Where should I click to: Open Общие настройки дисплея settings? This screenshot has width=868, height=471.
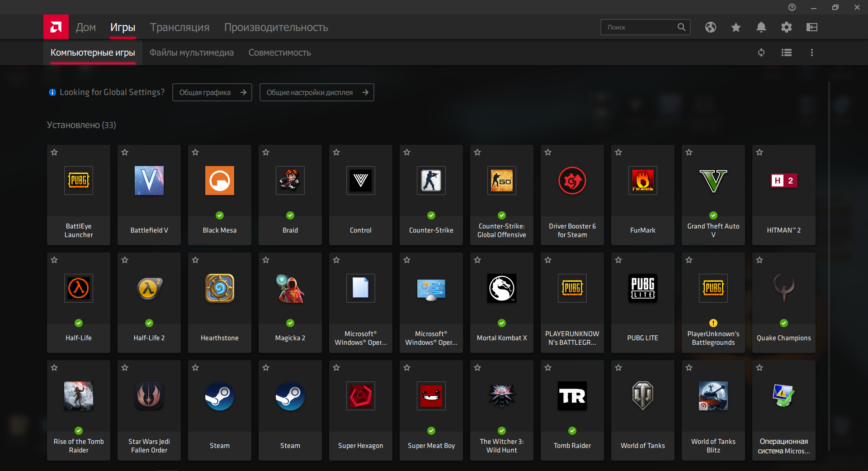click(x=317, y=92)
